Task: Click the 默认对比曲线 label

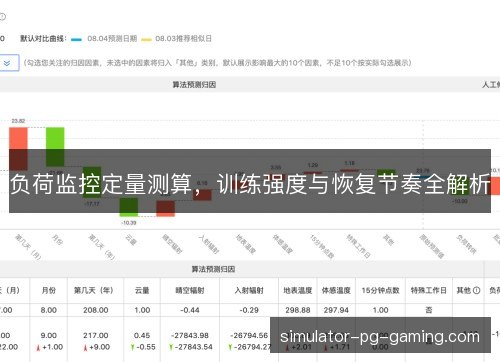Action: (x=43, y=39)
